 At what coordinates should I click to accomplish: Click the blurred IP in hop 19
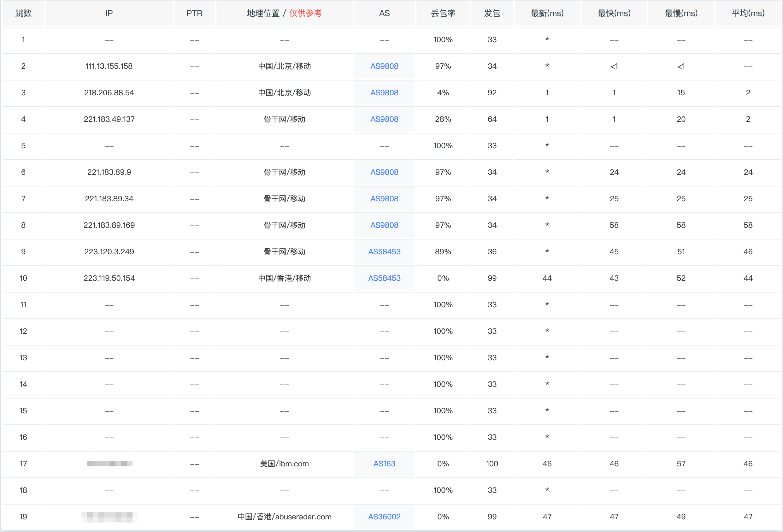[109, 517]
